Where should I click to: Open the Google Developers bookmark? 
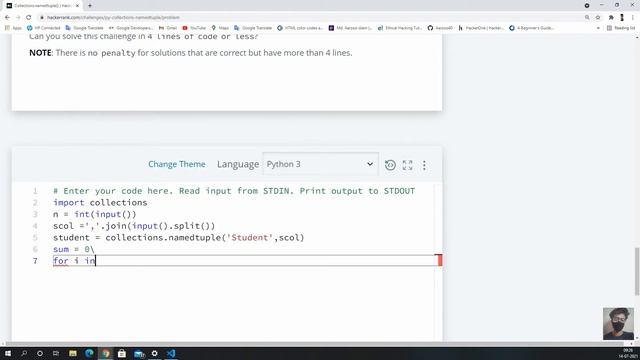131,28
